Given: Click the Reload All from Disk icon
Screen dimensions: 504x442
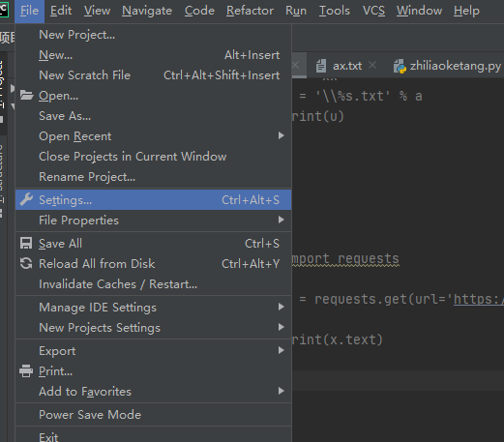Looking at the screenshot, I should tap(26, 263).
